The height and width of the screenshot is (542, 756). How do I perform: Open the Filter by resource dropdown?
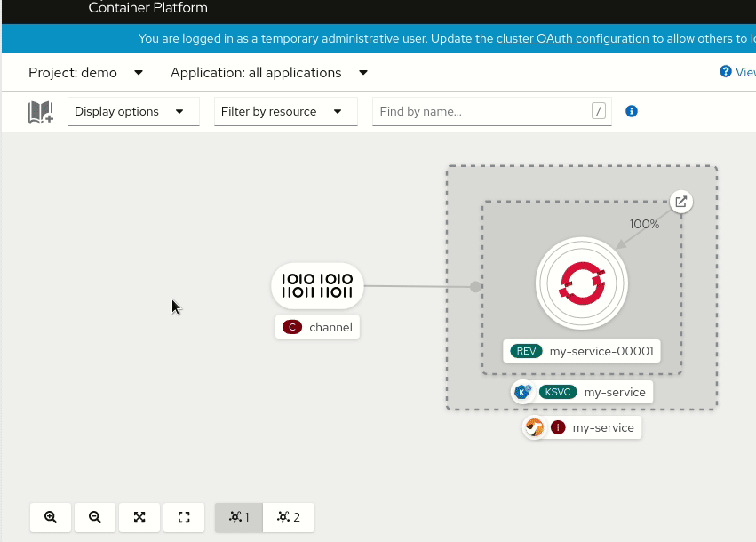click(x=285, y=111)
